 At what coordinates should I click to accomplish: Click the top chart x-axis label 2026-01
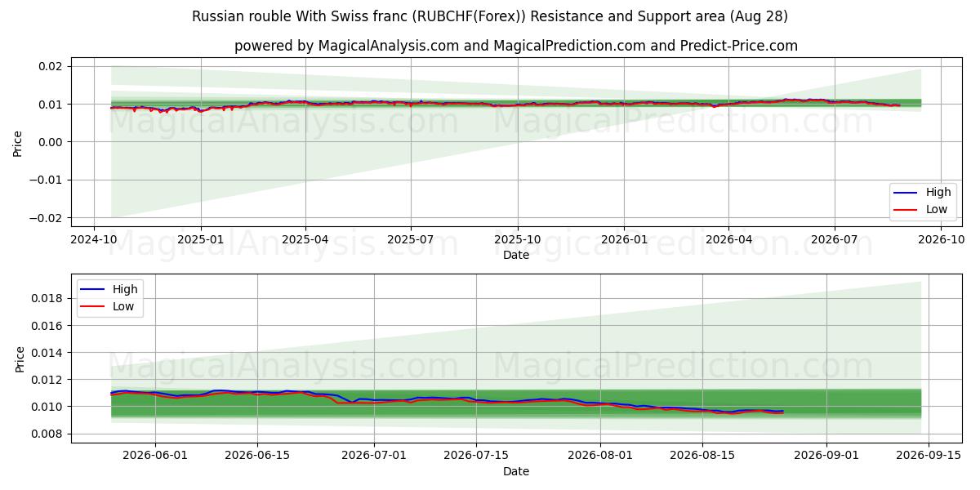tap(624, 238)
